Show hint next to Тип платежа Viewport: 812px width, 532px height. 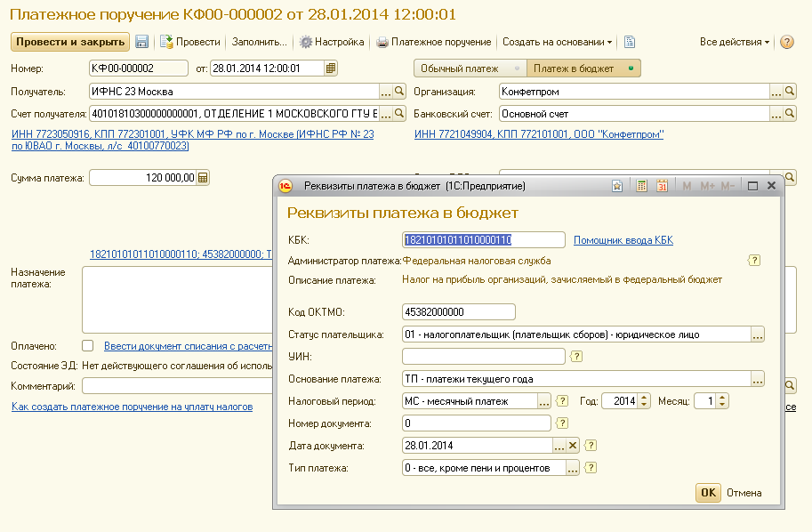(591, 468)
